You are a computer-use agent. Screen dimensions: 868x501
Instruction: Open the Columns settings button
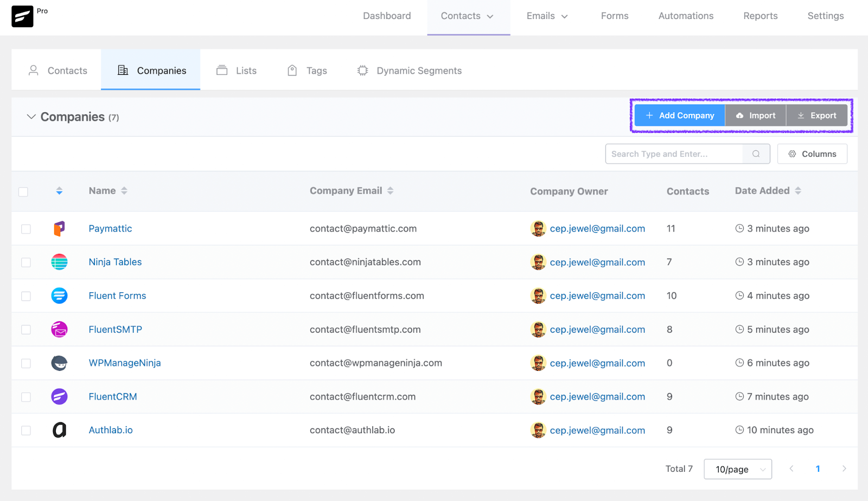812,154
